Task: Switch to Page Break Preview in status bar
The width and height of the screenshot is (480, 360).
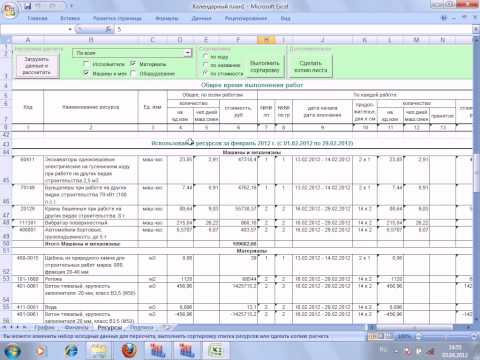Action: coord(389,336)
